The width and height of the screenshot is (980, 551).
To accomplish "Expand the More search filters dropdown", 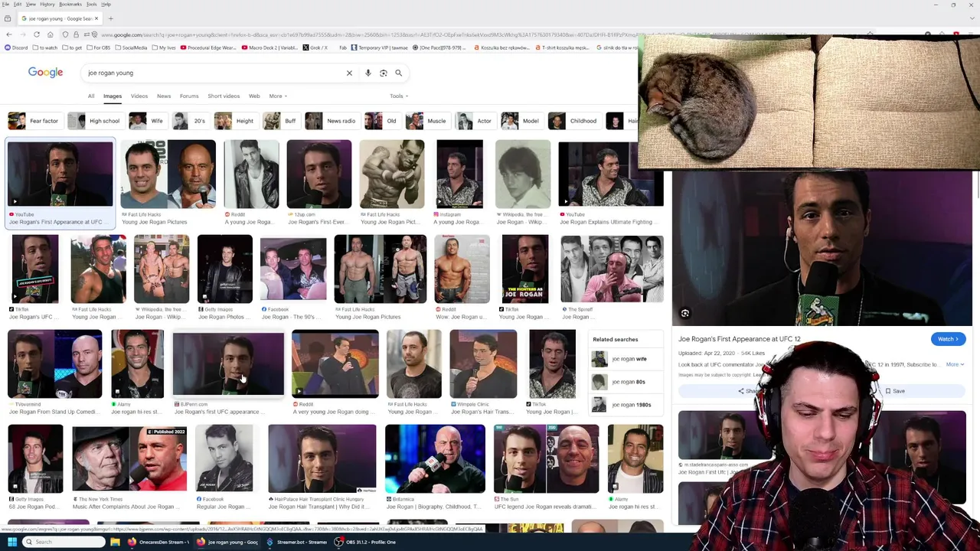I will tap(278, 96).
